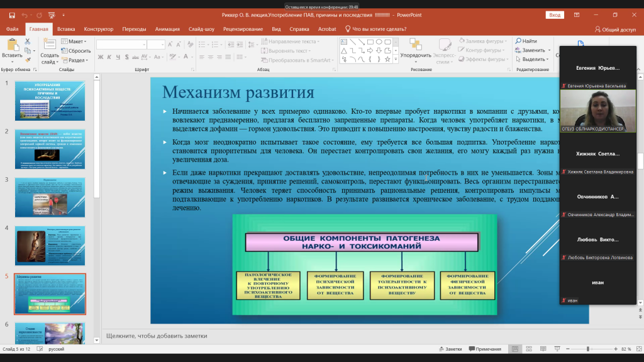Select the oval shape in shapes gallery
This screenshot has height=362, width=644.
coord(379,42)
